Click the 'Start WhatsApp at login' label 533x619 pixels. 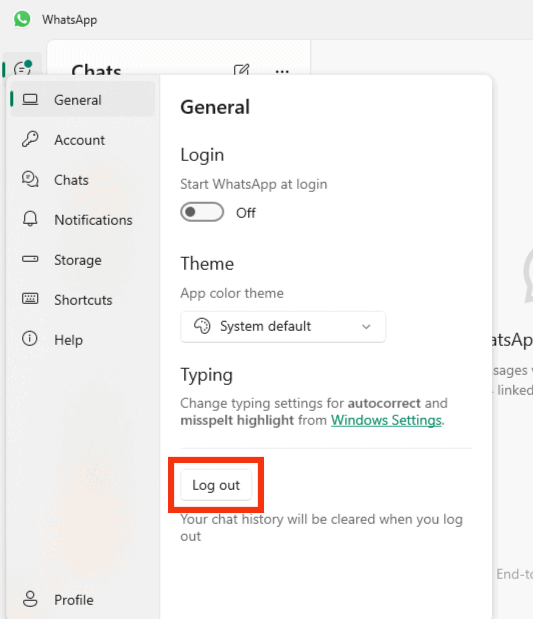254,184
